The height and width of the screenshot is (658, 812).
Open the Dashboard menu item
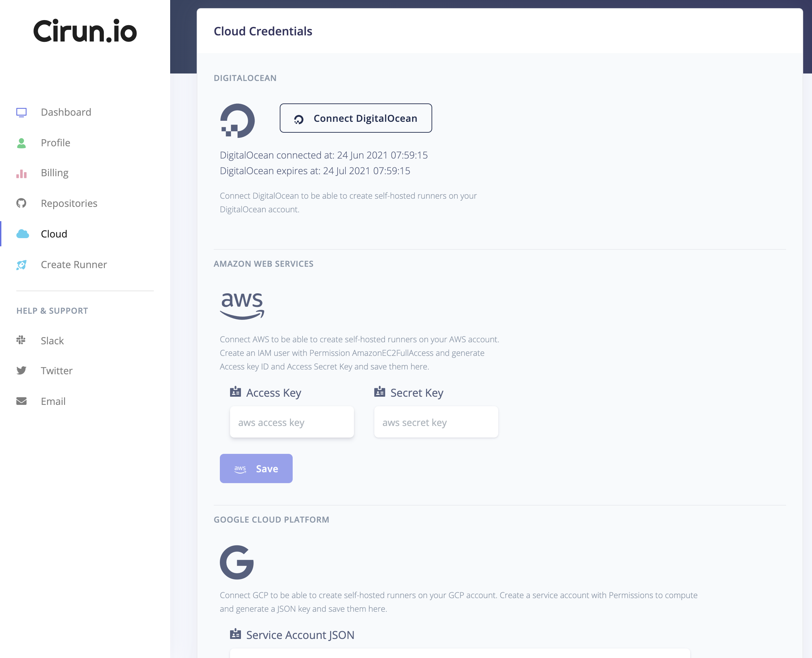pyautogui.click(x=66, y=112)
